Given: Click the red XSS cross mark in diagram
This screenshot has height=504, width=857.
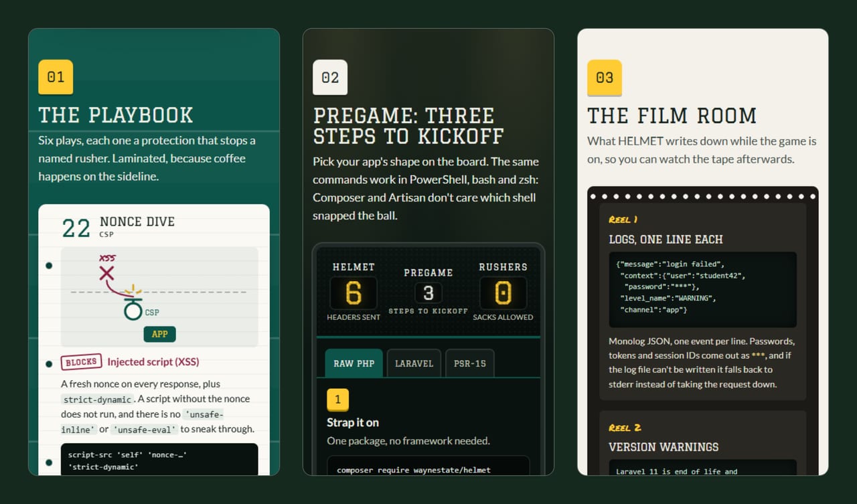Looking at the screenshot, I should coord(106,272).
